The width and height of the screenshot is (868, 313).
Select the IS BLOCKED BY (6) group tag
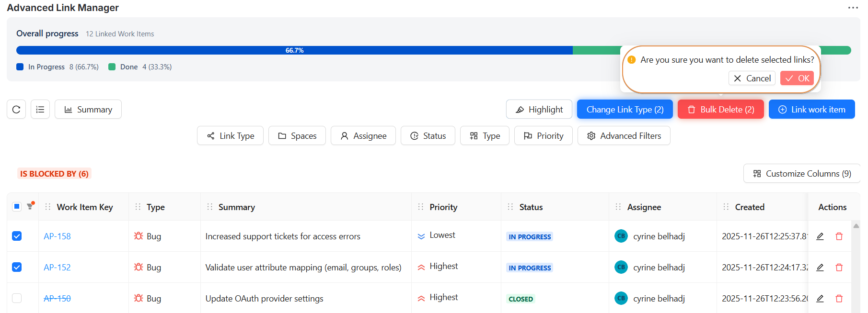click(54, 174)
